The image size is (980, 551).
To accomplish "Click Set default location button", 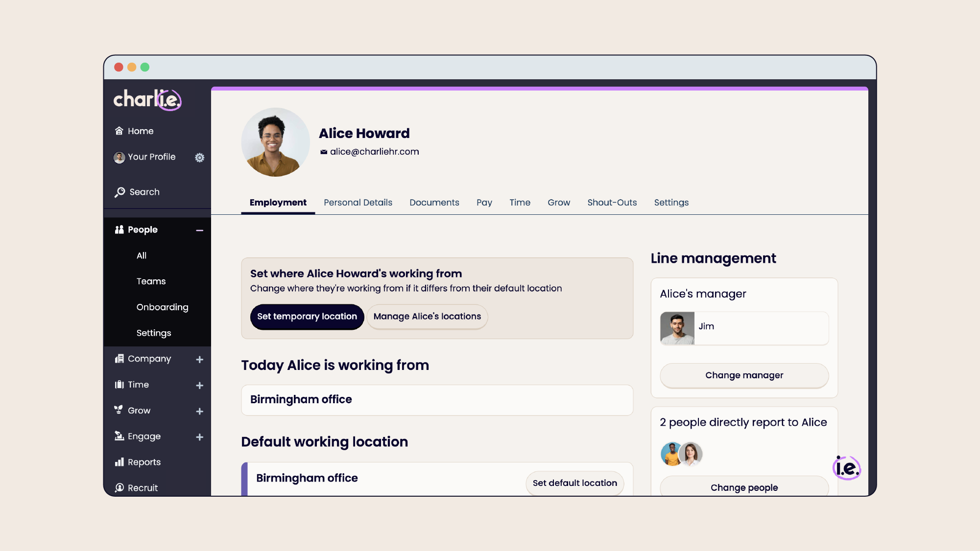I will point(574,483).
